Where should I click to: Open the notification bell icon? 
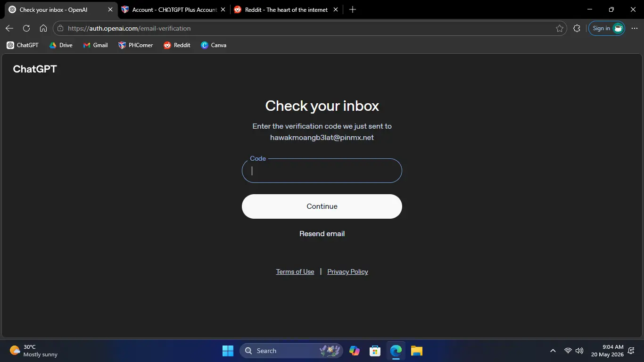(x=632, y=351)
